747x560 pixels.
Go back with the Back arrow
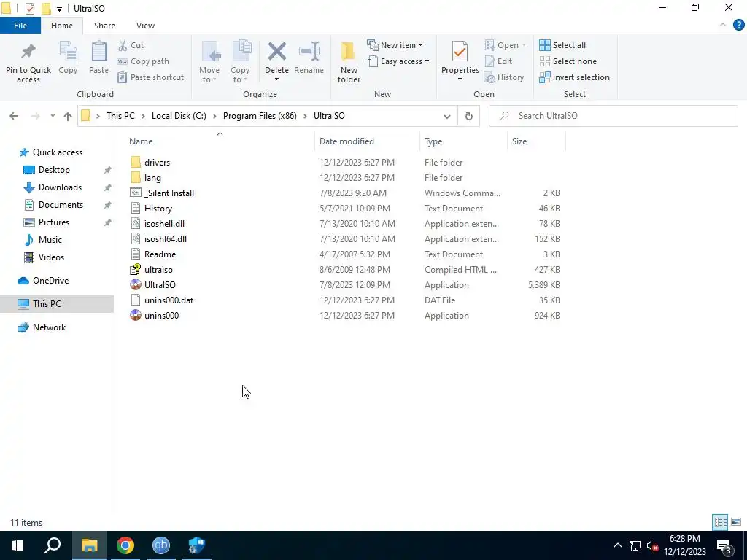tap(14, 116)
